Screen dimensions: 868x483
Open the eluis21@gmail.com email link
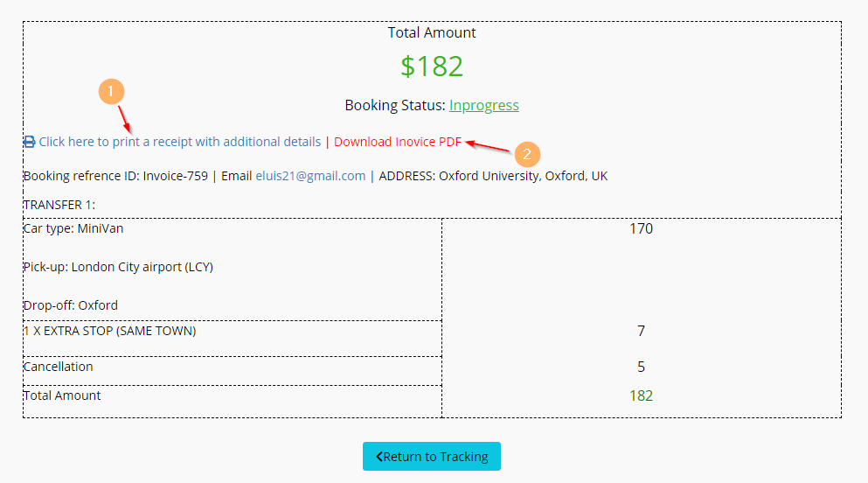(x=310, y=176)
